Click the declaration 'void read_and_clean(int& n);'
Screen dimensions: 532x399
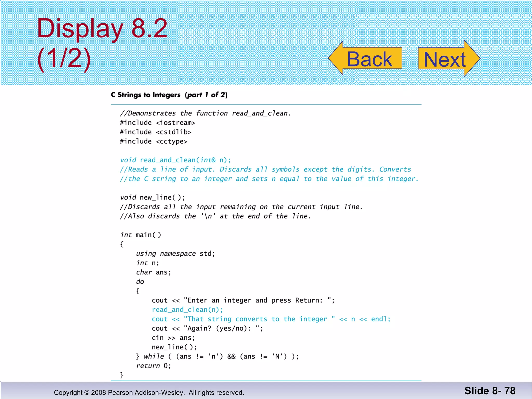(175, 160)
